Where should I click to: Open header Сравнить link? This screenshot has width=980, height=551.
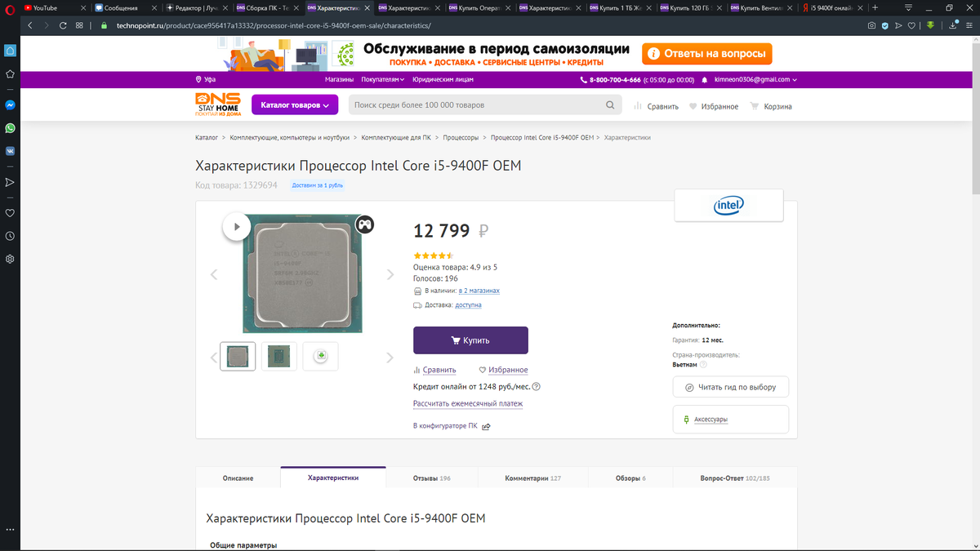point(657,106)
